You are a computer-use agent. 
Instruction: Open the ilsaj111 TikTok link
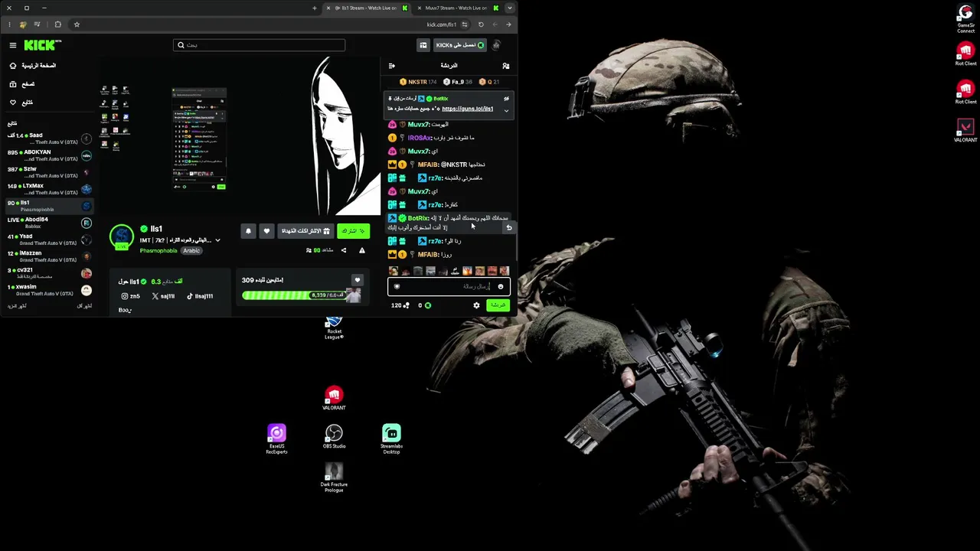coord(200,296)
